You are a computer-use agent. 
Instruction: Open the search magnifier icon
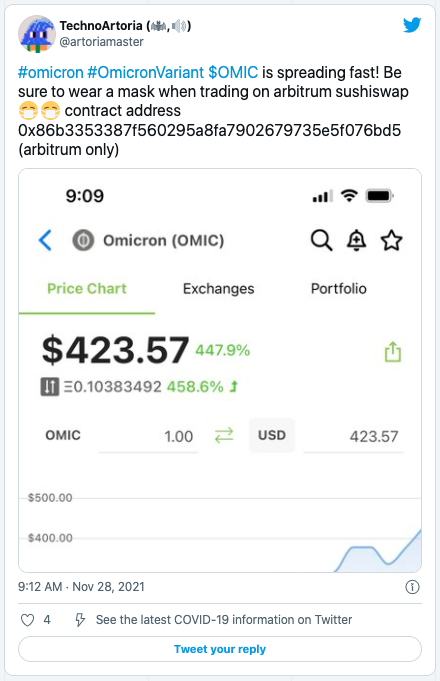pyautogui.click(x=321, y=240)
